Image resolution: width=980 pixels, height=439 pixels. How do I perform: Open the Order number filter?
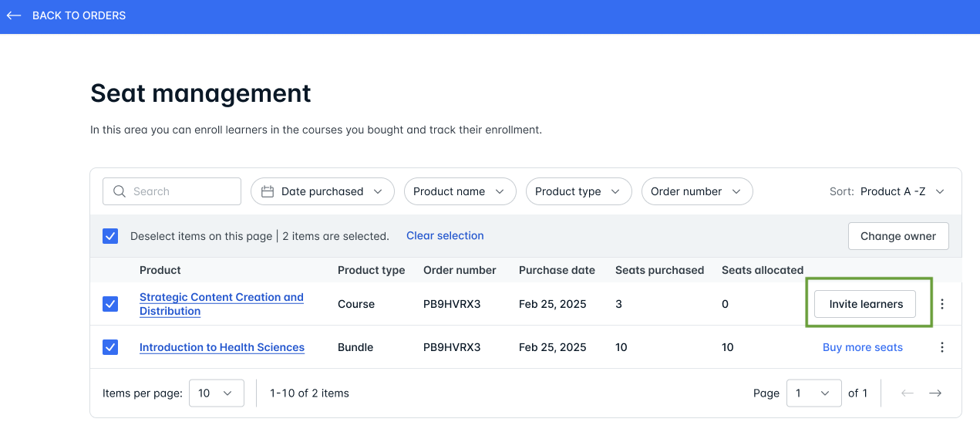point(697,191)
